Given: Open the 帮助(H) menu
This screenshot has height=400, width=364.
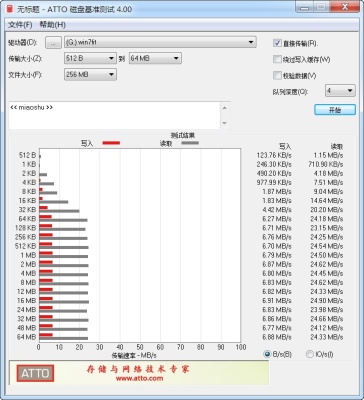Looking at the screenshot, I should point(53,25).
